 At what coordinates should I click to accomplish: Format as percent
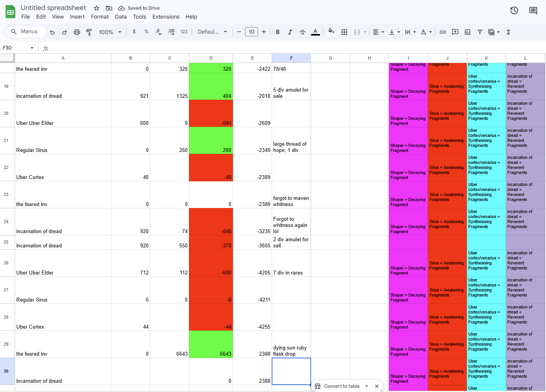[x=146, y=32]
